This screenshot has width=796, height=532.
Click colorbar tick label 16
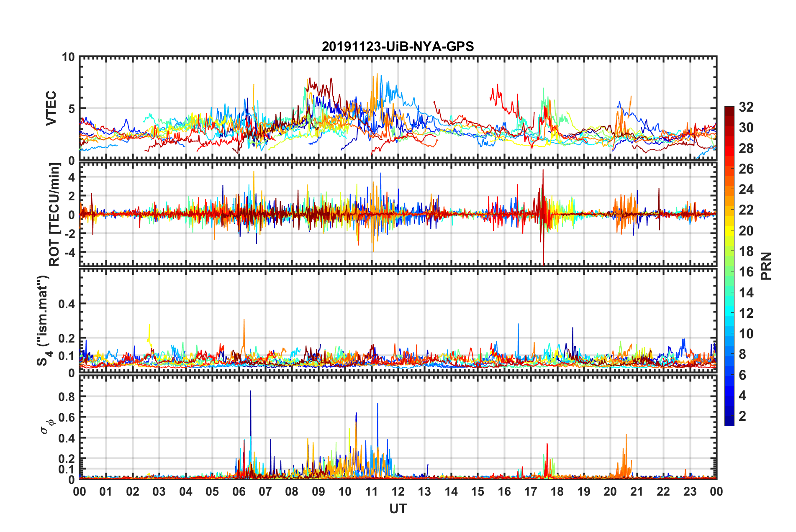click(746, 272)
